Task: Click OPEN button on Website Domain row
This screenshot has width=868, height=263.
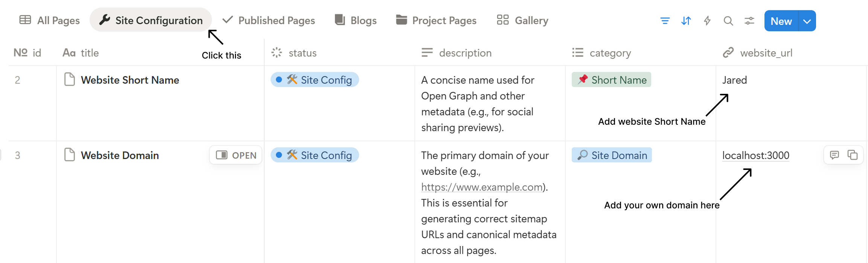Action: tap(236, 155)
